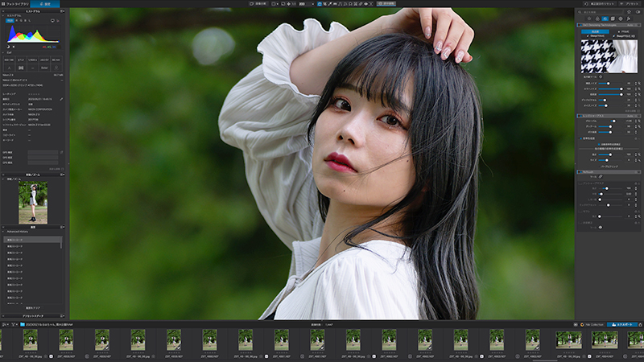Open the Geometry palette icon

coord(613,19)
